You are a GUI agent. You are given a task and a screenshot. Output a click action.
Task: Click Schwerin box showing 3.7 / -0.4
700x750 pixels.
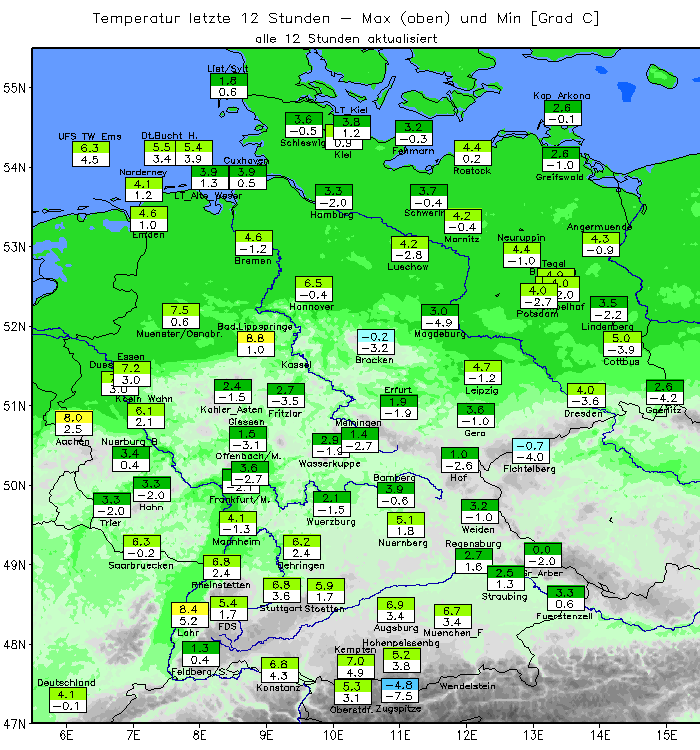[x=429, y=197]
